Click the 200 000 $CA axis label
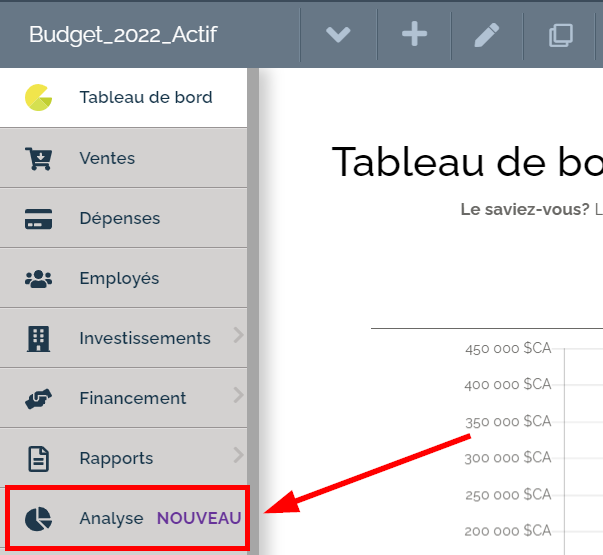This screenshot has width=603, height=555. coord(508,531)
